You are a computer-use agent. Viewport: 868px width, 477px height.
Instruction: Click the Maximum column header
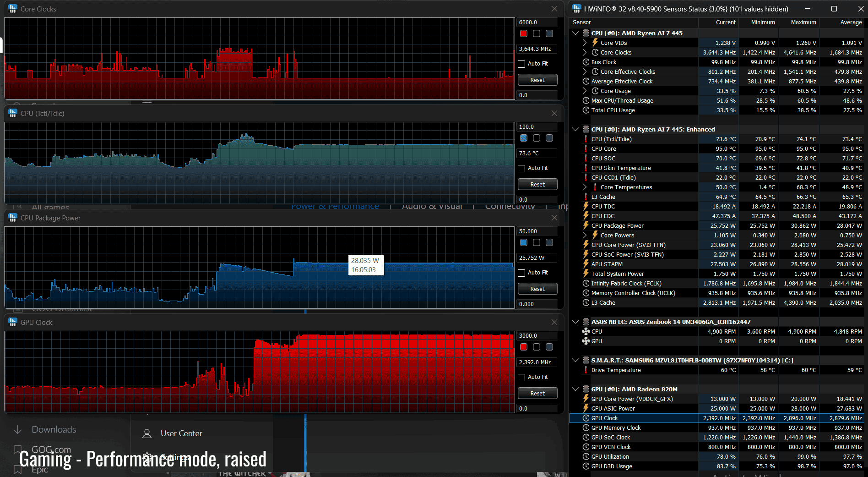pyautogui.click(x=798, y=22)
